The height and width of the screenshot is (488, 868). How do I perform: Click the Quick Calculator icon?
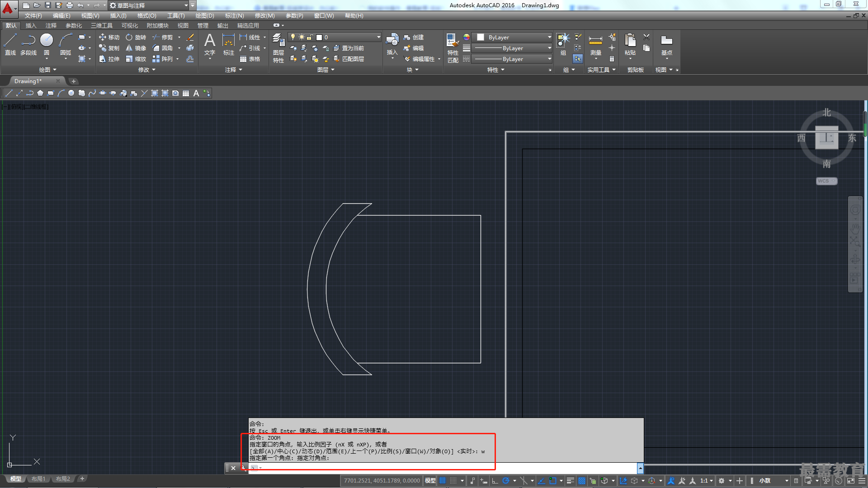(612, 59)
